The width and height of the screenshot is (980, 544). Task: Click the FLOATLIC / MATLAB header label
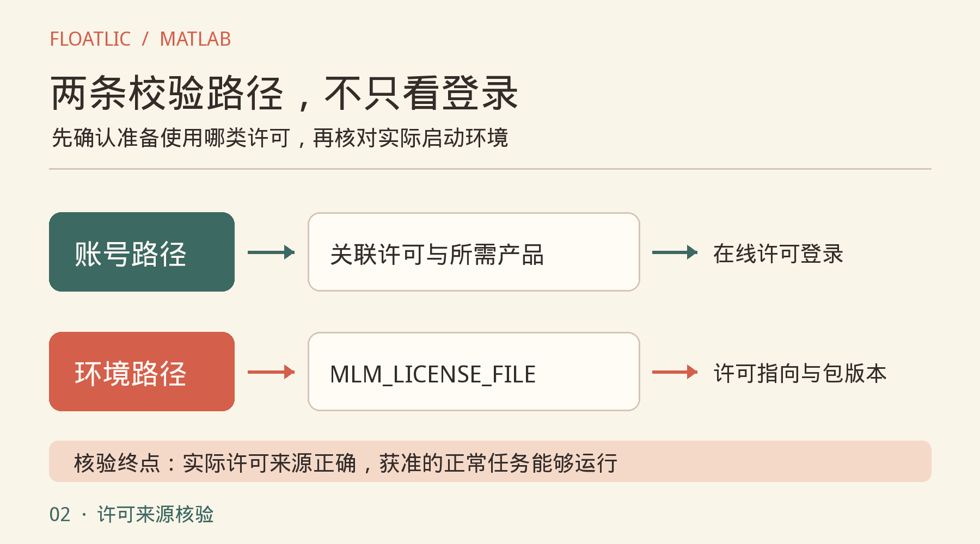pos(140,39)
